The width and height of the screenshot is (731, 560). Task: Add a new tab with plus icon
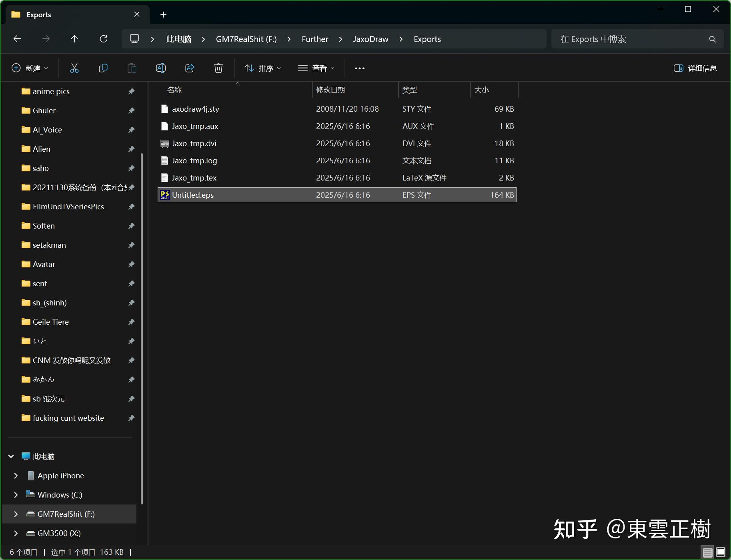tap(163, 15)
